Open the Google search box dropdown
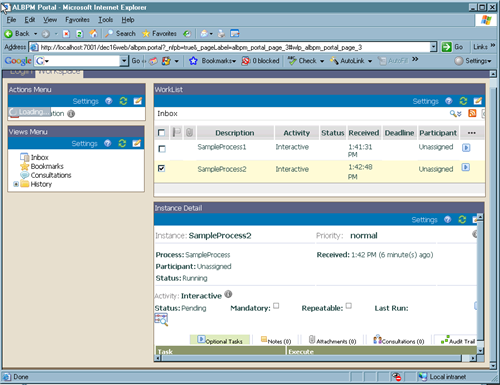 (x=124, y=61)
